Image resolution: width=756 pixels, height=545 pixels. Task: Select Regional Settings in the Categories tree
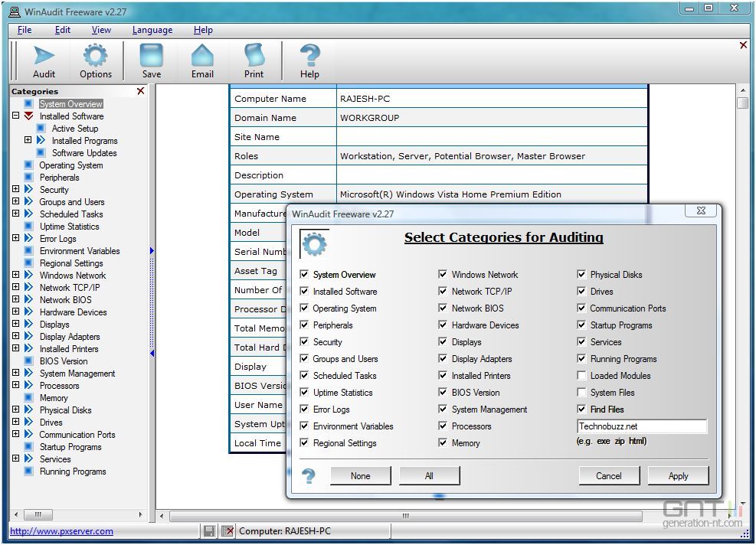(71, 263)
